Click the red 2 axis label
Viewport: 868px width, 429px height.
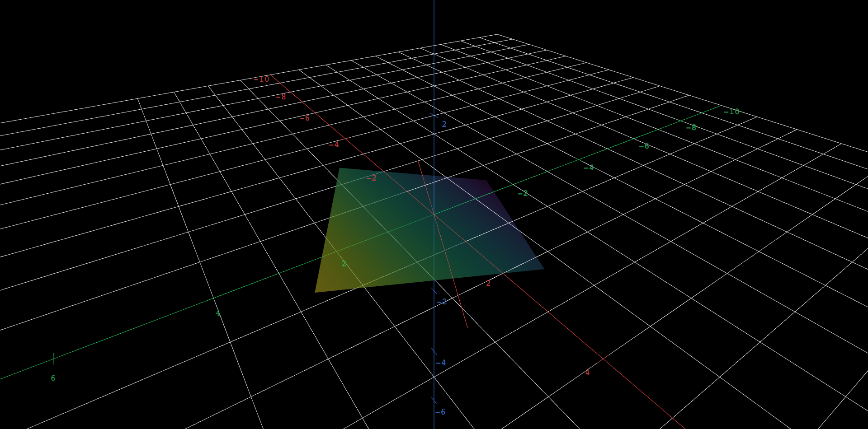488,283
